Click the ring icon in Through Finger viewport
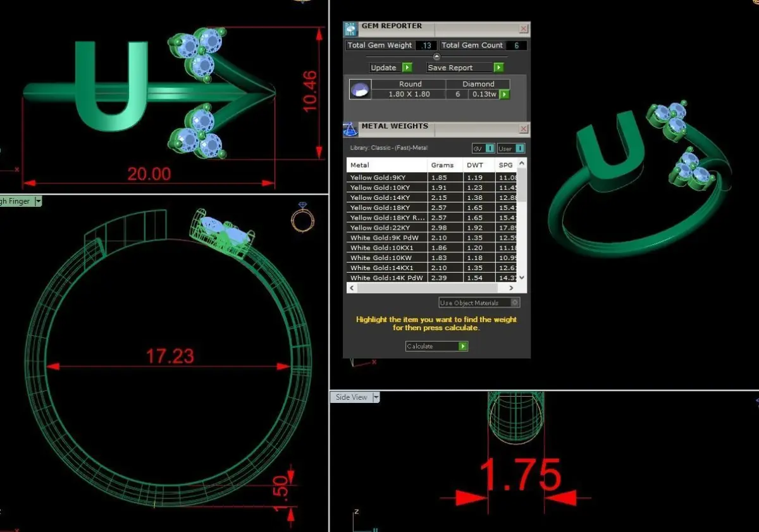This screenshot has height=532, width=759. (302, 217)
